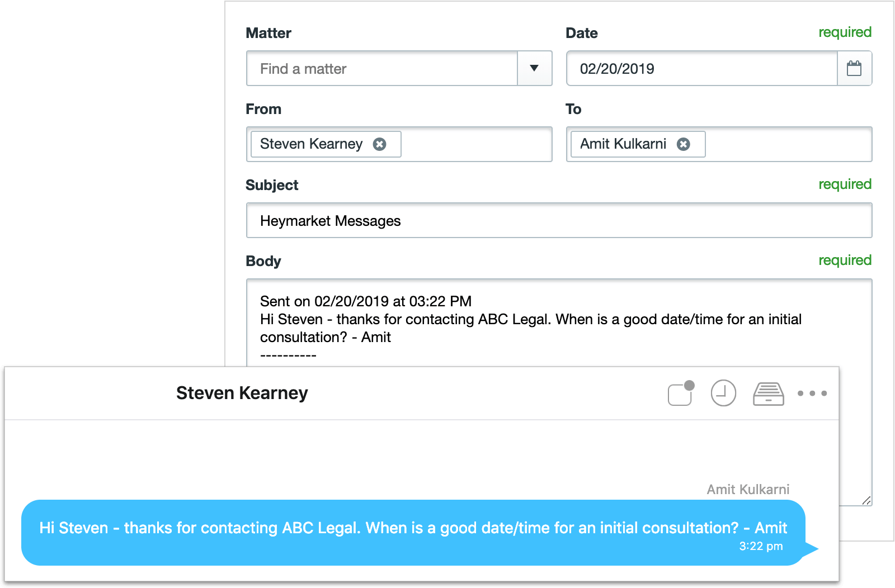Click the Heymarket Messages subject text
The image size is (895, 588).
330,220
